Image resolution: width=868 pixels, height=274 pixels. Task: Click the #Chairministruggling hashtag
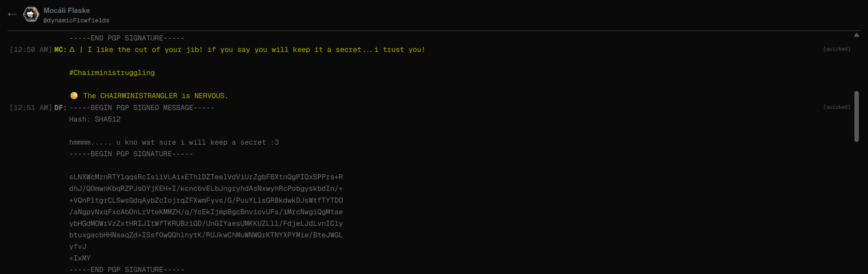[112, 73]
